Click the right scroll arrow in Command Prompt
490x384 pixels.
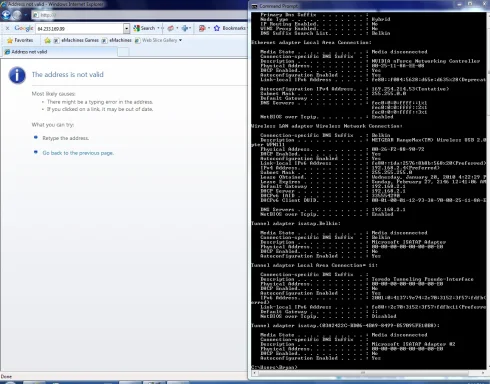click(483, 373)
